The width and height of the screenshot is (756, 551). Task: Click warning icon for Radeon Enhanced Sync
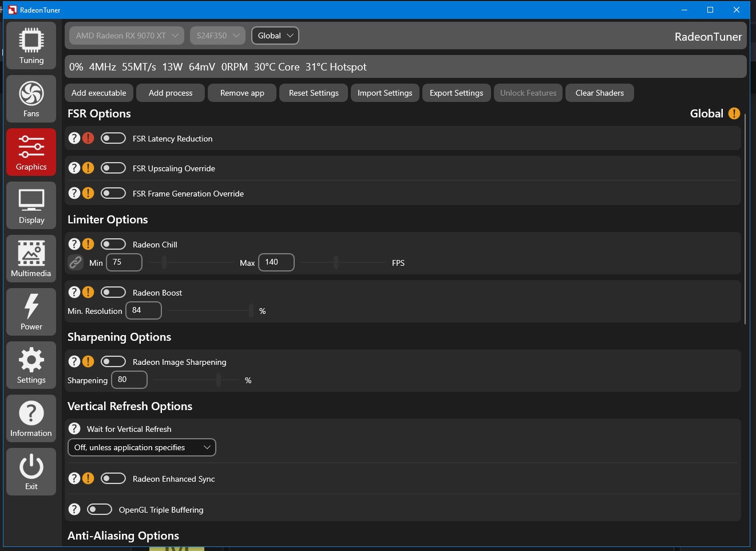point(88,478)
